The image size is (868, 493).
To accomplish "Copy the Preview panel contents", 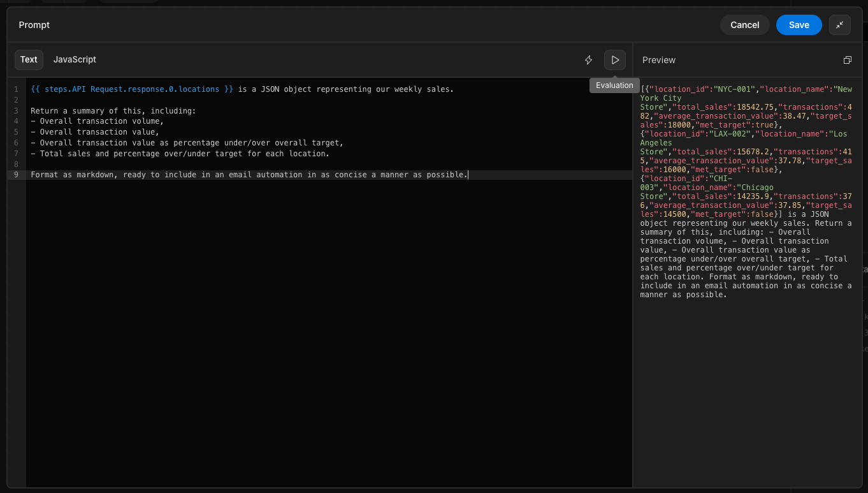I will [848, 60].
